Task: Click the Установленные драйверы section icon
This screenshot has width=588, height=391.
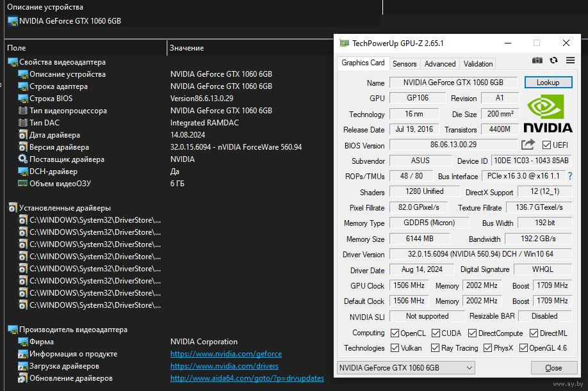Action: [x=13, y=208]
